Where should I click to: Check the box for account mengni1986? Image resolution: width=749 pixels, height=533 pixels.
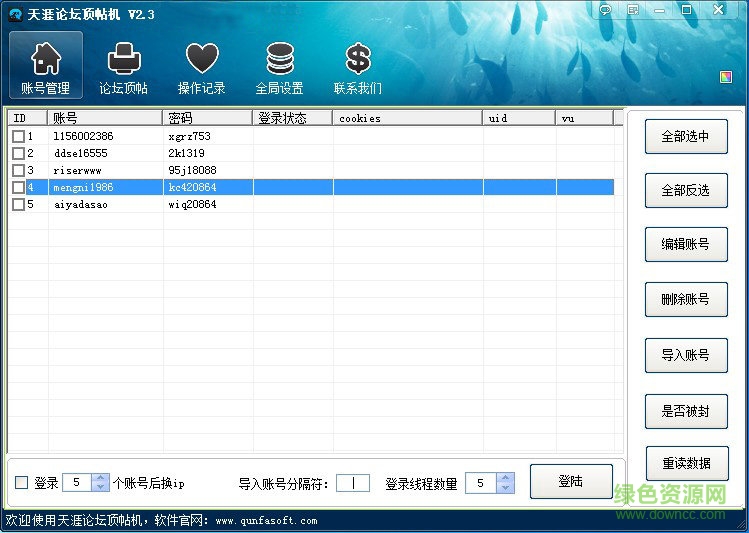point(18,187)
